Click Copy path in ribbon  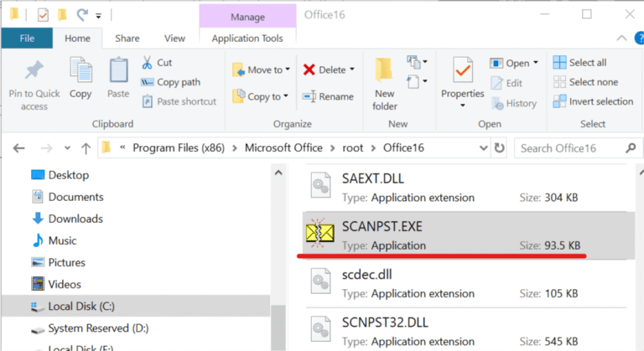(x=171, y=82)
